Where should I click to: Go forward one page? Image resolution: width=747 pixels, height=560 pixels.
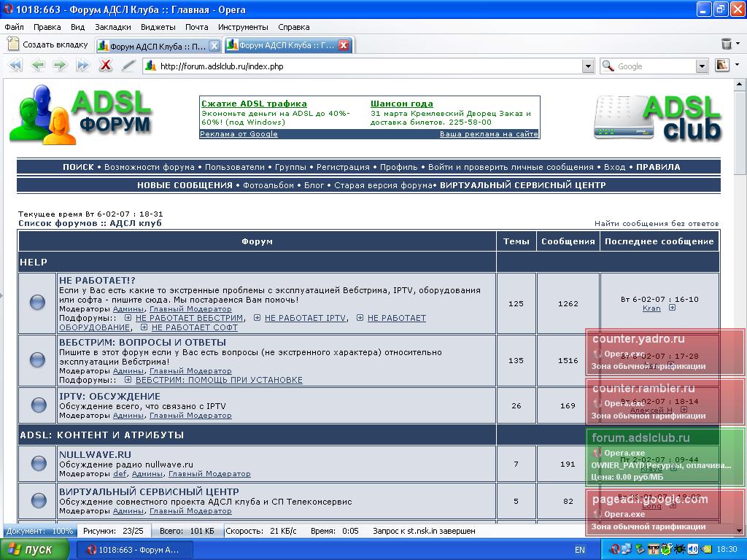click(x=60, y=65)
